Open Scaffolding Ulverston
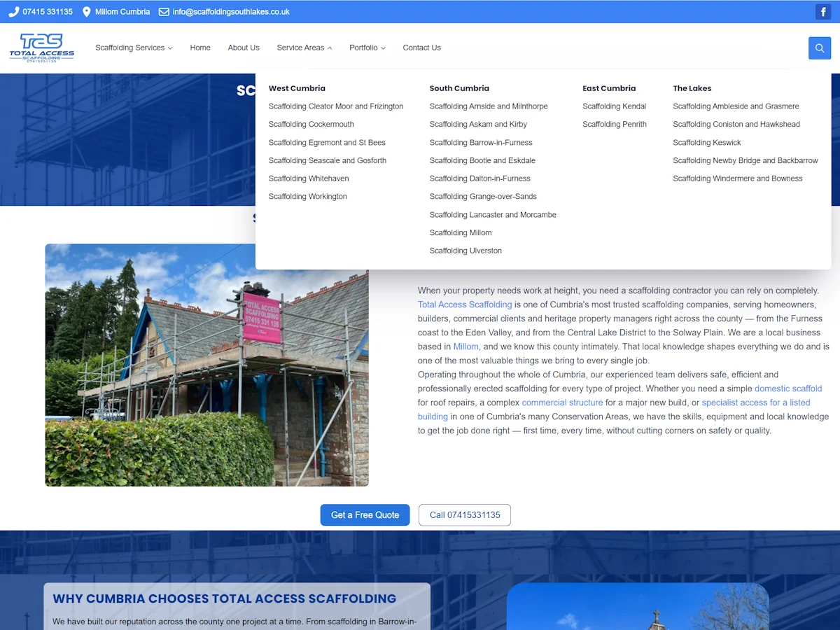The height and width of the screenshot is (630, 840). [x=465, y=251]
